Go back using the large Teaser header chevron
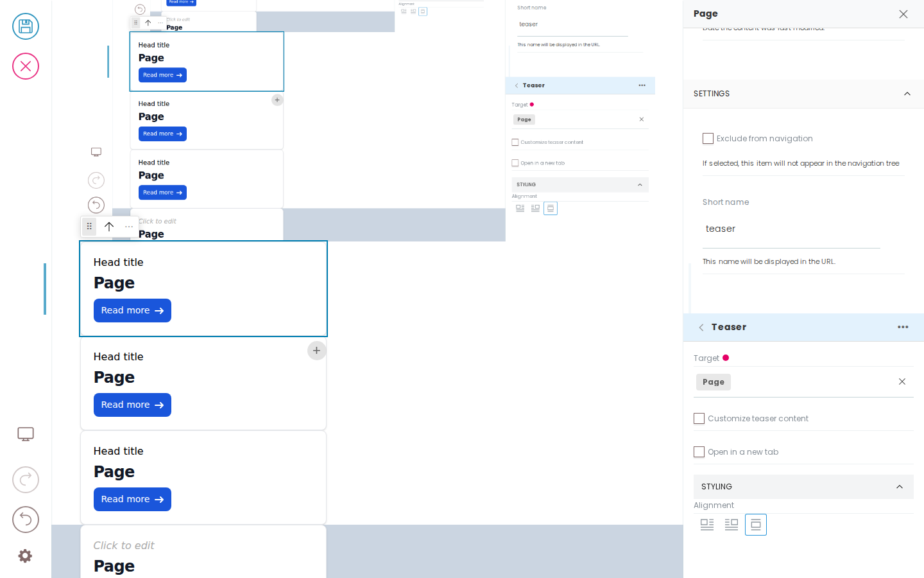 coord(701,328)
